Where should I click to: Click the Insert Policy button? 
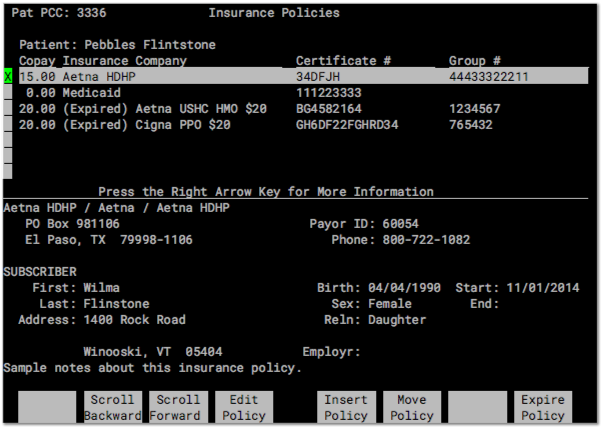pyautogui.click(x=346, y=407)
